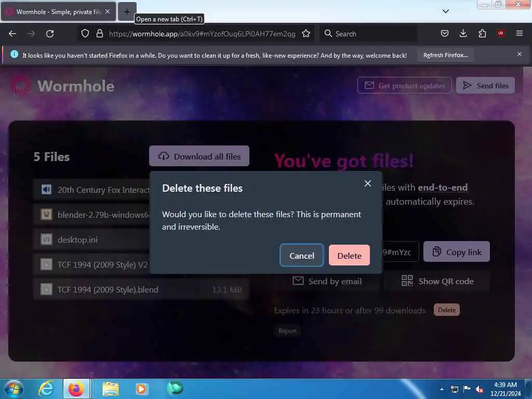
Task: Click the small Delete badge next to expiry
Action: pyautogui.click(x=446, y=310)
